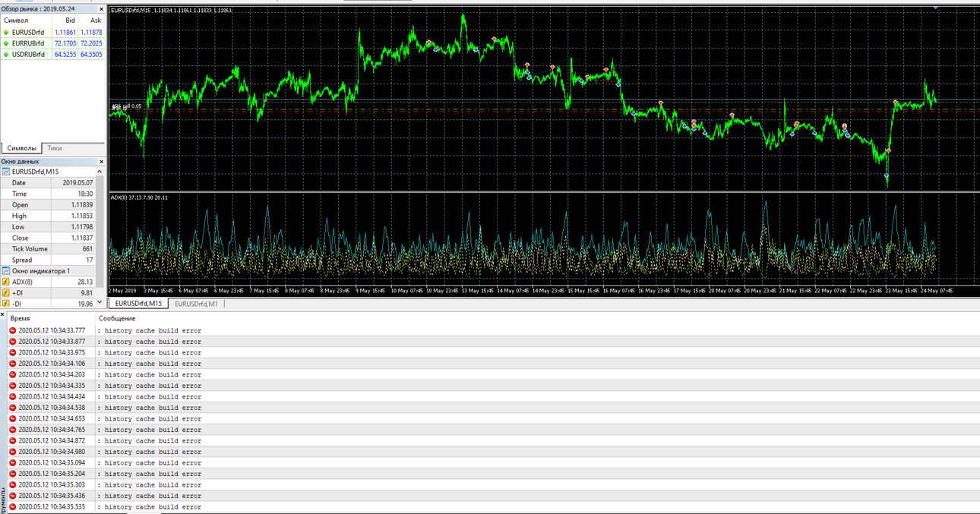Click the Окно индикатора 1 row label
980x514 pixels.
41,271
